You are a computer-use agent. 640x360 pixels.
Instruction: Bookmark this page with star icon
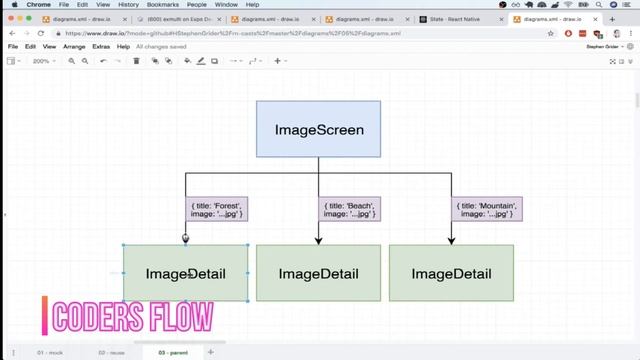pos(551,33)
